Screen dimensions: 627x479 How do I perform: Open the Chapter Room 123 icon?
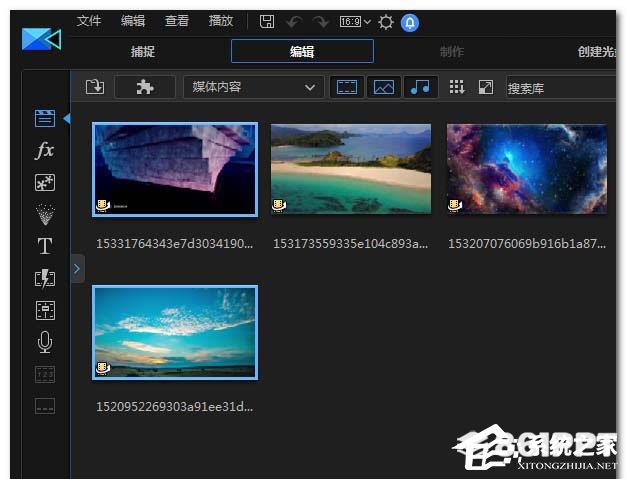click(x=45, y=375)
